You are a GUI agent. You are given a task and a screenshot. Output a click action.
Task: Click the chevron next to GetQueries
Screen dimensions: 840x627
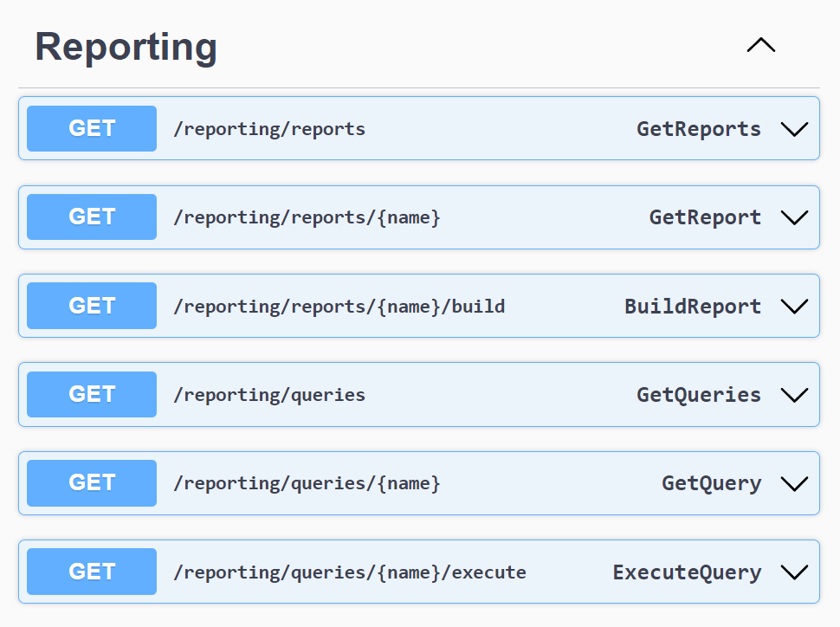(x=793, y=395)
